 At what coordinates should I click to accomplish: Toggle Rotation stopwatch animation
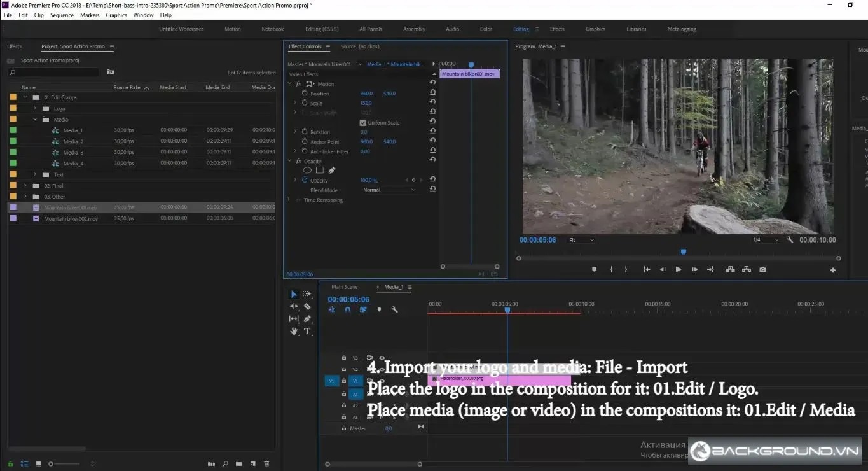304,132
